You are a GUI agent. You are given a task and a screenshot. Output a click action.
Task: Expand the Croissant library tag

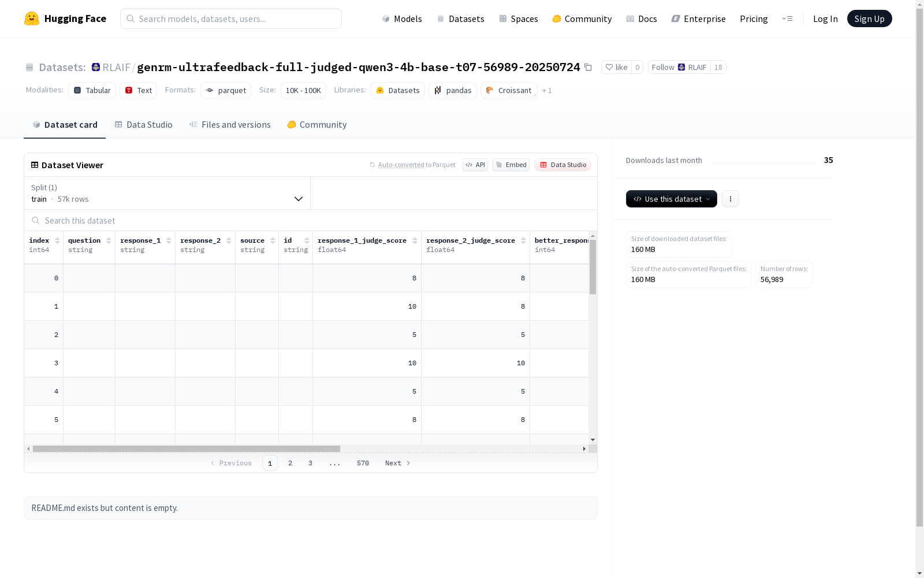(509, 90)
